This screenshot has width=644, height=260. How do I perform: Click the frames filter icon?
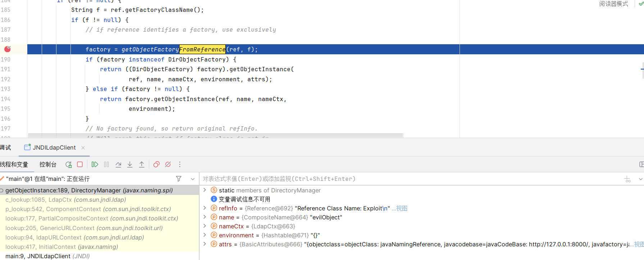(179, 179)
